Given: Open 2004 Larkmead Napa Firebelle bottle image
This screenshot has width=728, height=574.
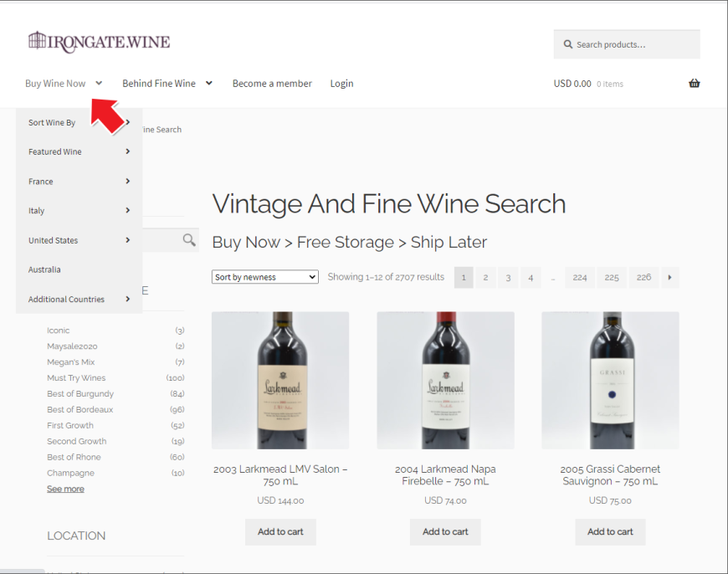Looking at the screenshot, I should 446,381.
